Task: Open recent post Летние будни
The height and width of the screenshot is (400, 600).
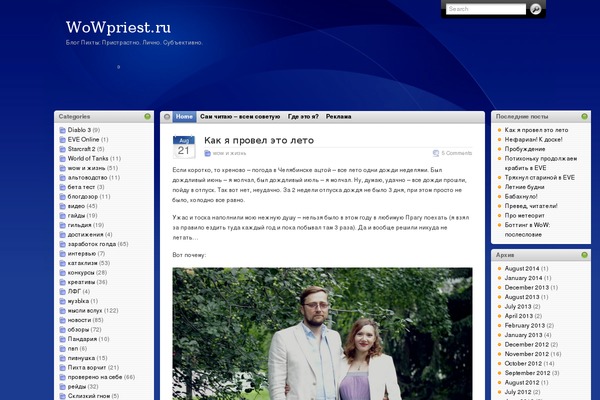Action: [x=524, y=187]
